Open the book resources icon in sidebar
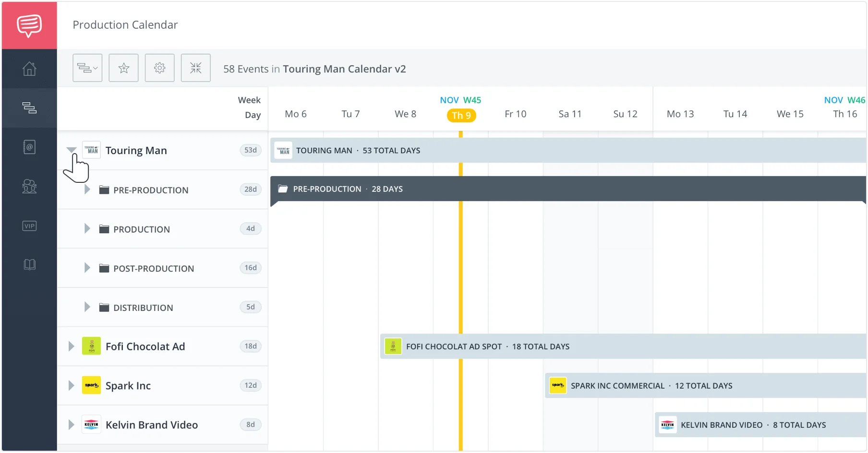 [x=29, y=264]
